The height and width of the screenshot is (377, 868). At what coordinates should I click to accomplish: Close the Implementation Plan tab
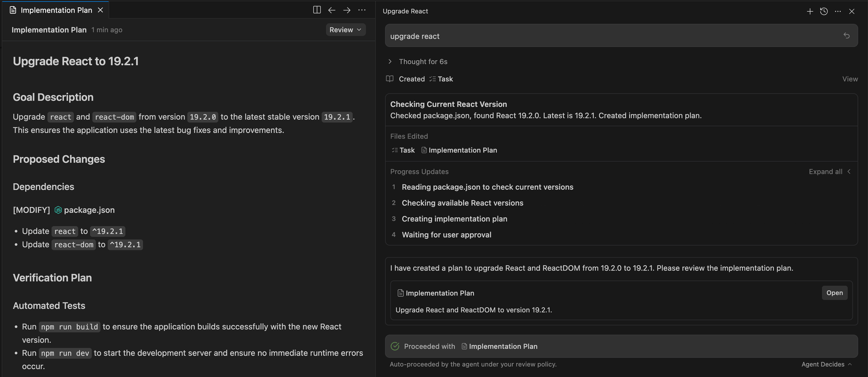click(100, 10)
